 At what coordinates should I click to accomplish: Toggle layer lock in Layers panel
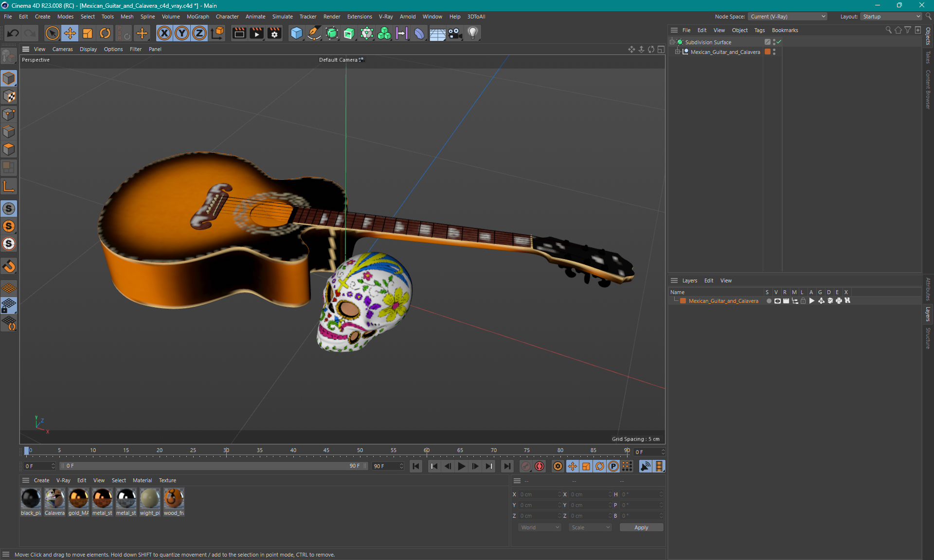click(803, 301)
